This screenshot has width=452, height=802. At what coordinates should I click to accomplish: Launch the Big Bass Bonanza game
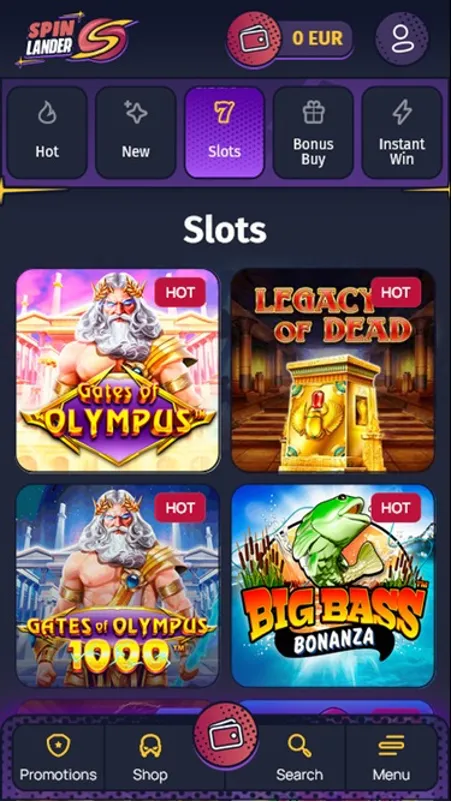click(333, 586)
